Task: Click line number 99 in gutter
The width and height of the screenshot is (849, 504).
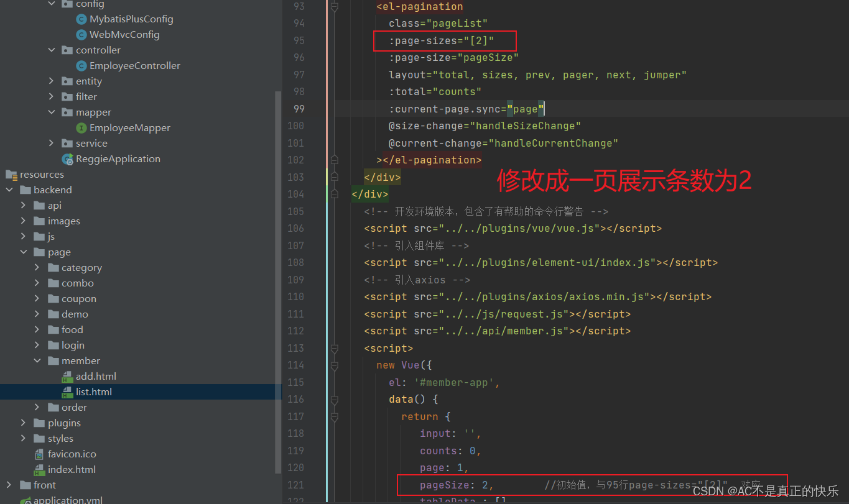Action: (x=299, y=109)
